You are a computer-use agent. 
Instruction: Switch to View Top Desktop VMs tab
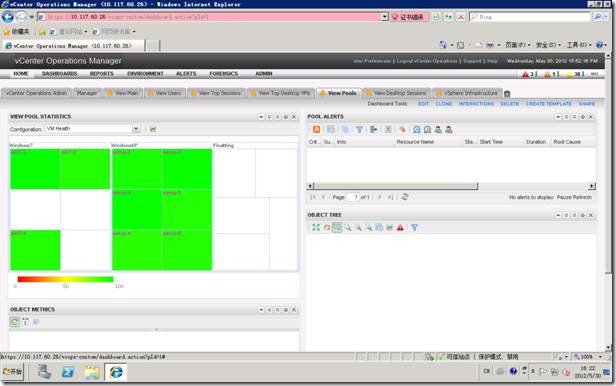pyautogui.click(x=280, y=93)
